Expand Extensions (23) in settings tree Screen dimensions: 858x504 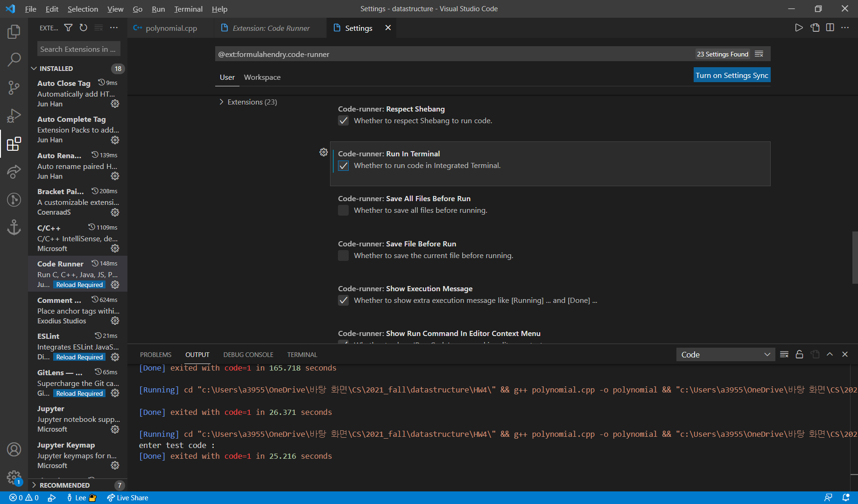(x=248, y=102)
